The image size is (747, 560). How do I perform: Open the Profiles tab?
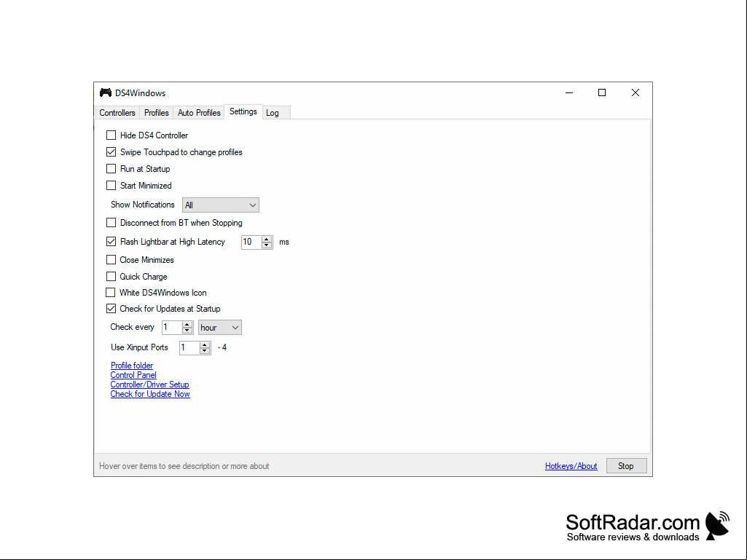pos(156,113)
